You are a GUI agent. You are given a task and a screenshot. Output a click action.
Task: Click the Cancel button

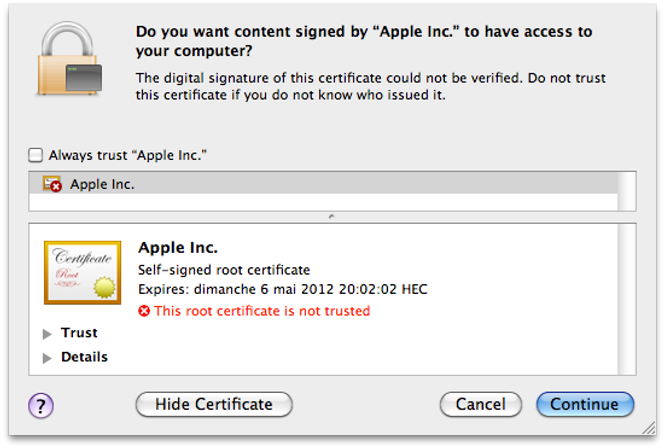(481, 404)
